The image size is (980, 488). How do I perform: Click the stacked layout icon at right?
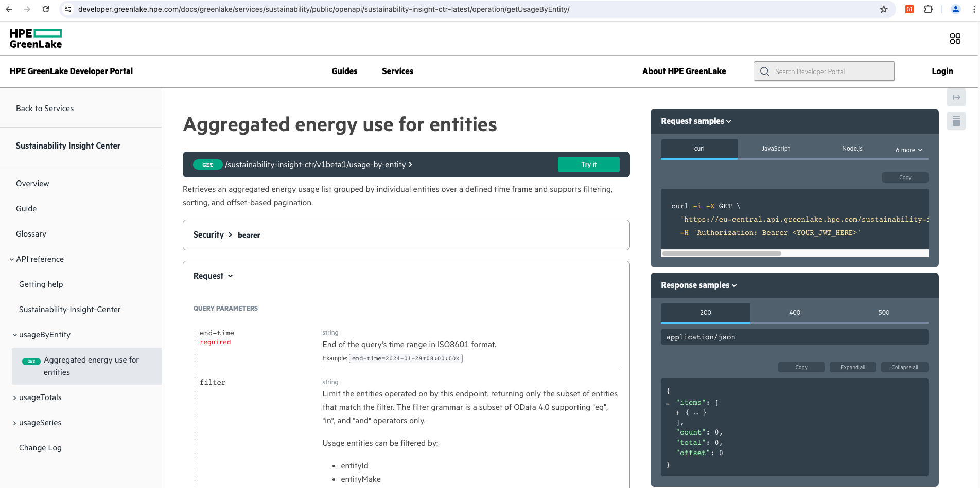tap(956, 121)
